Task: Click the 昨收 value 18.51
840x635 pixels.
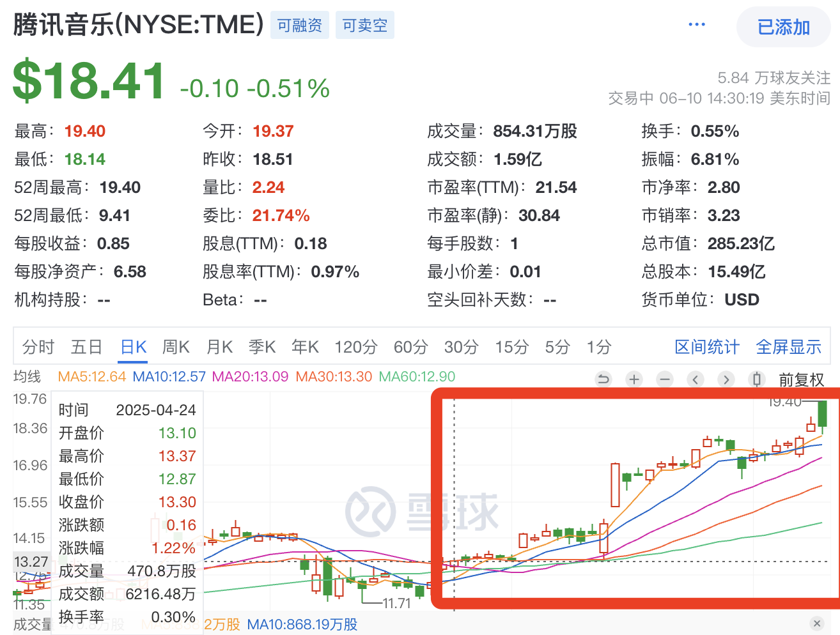Action: (273, 159)
